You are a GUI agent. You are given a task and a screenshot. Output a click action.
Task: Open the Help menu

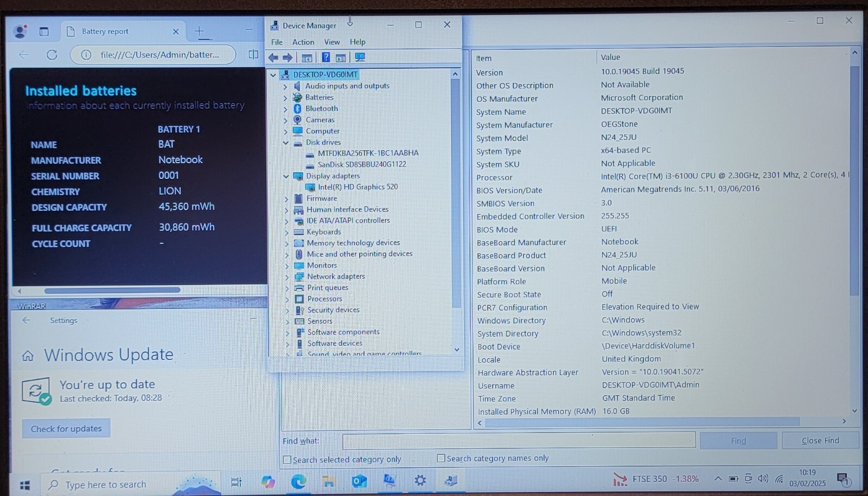pyautogui.click(x=358, y=42)
